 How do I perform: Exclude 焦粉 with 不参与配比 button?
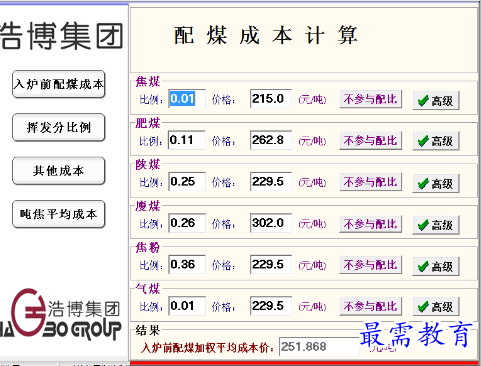point(370,265)
